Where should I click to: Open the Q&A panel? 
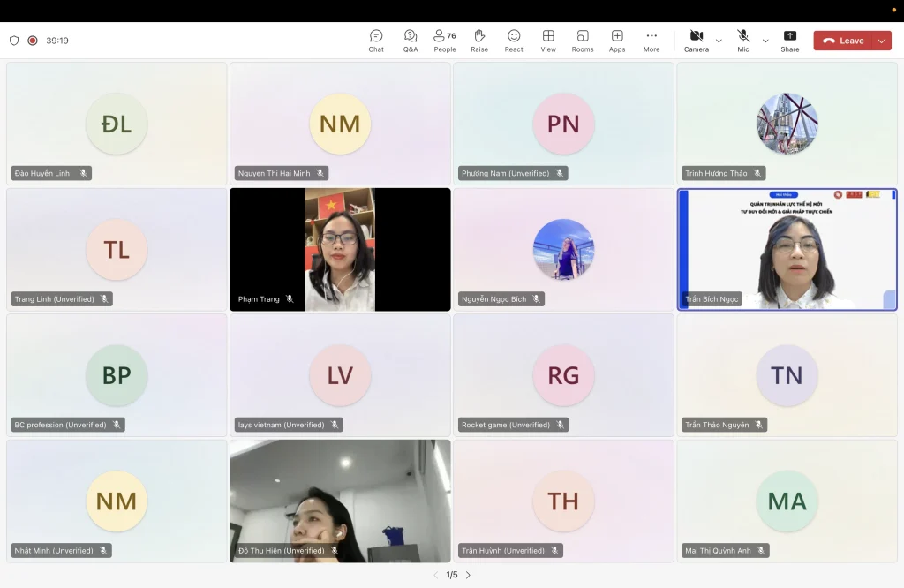coord(411,41)
